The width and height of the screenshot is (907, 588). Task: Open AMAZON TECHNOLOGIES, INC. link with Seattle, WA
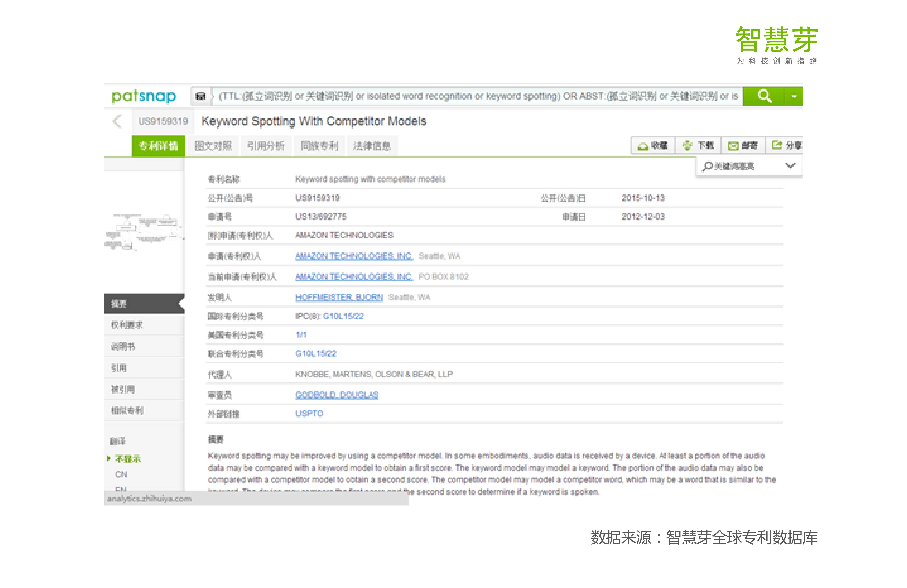tap(354, 256)
